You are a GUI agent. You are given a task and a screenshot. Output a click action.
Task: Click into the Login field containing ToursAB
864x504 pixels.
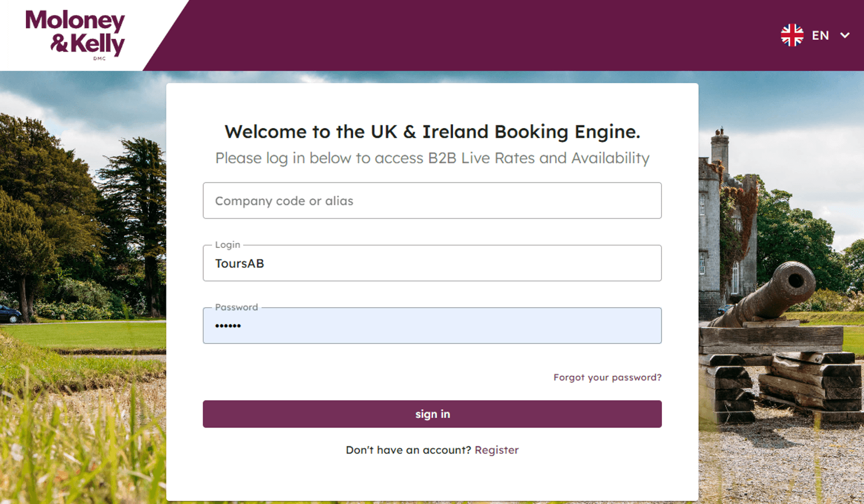[432, 263]
